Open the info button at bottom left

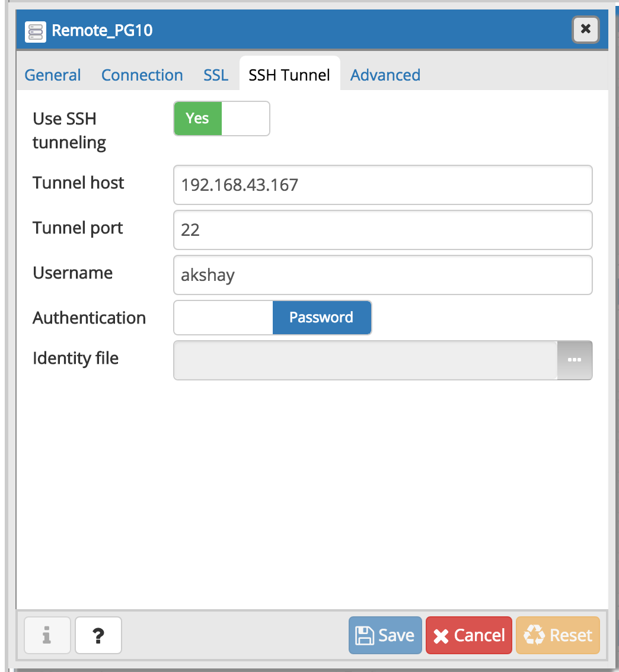(x=47, y=635)
